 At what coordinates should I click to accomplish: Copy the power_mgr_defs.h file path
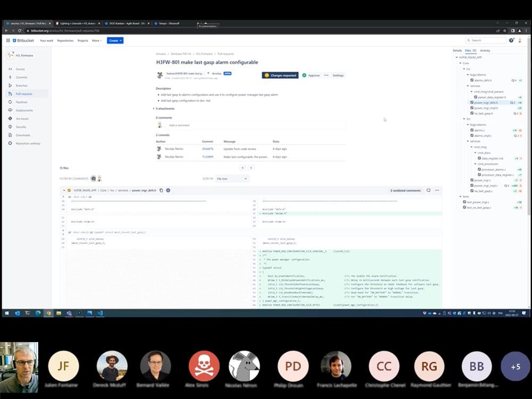(168, 190)
